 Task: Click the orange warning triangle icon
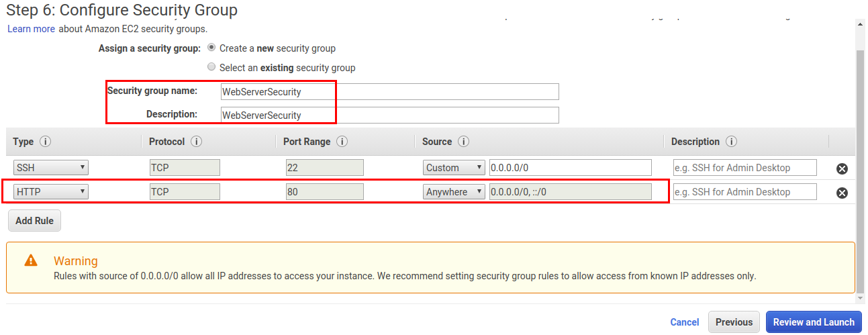point(31,260)
